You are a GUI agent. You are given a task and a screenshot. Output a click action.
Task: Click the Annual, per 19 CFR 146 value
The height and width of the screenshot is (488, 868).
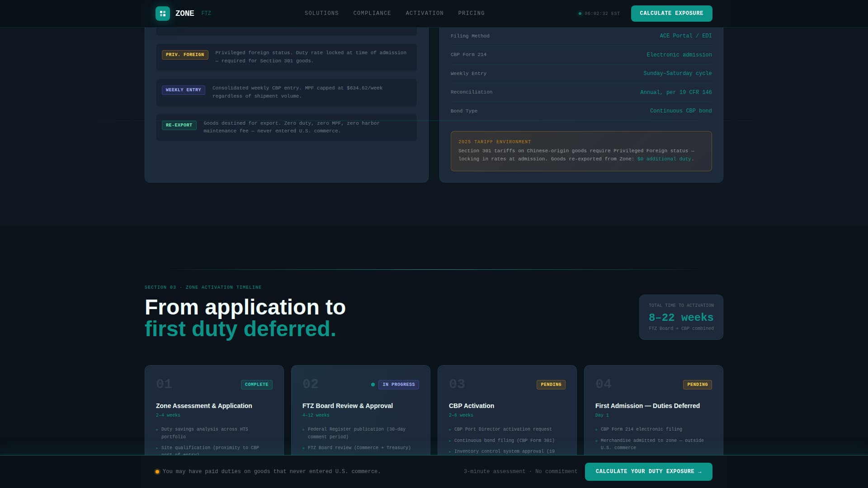[676, 92]
